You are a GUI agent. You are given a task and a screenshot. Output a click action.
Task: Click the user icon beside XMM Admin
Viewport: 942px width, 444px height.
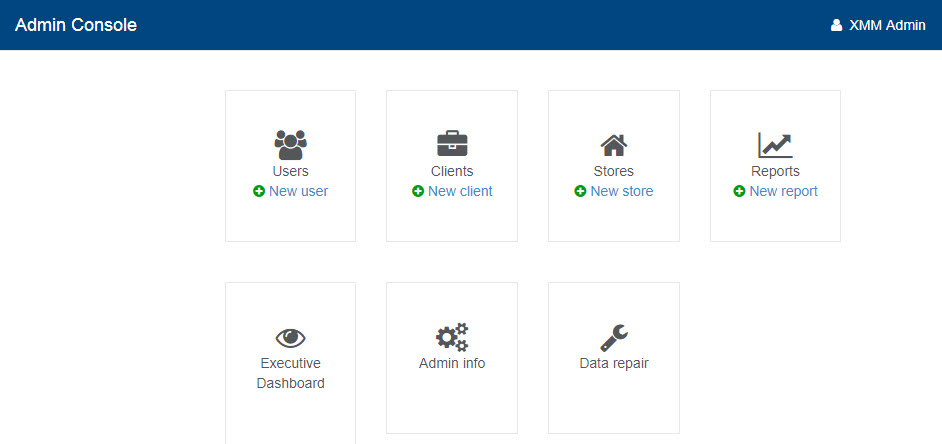coord(836,26)
